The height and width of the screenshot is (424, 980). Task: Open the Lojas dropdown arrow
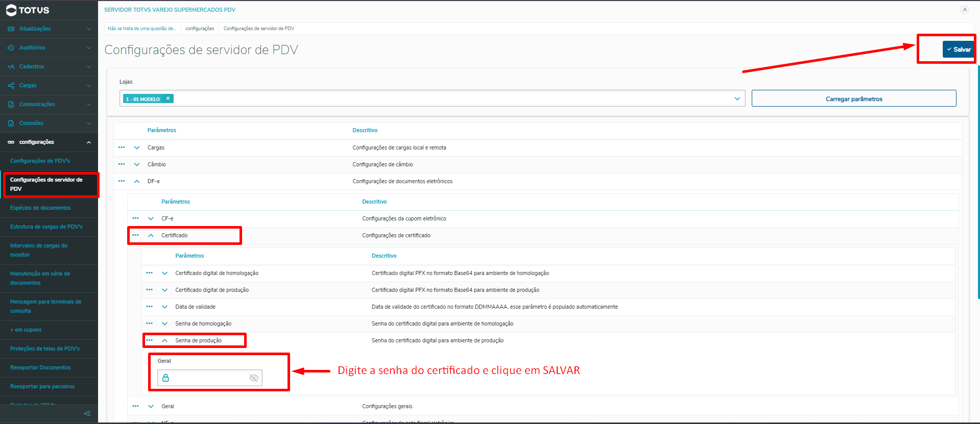pyautogui.click(x=737, y=98)
